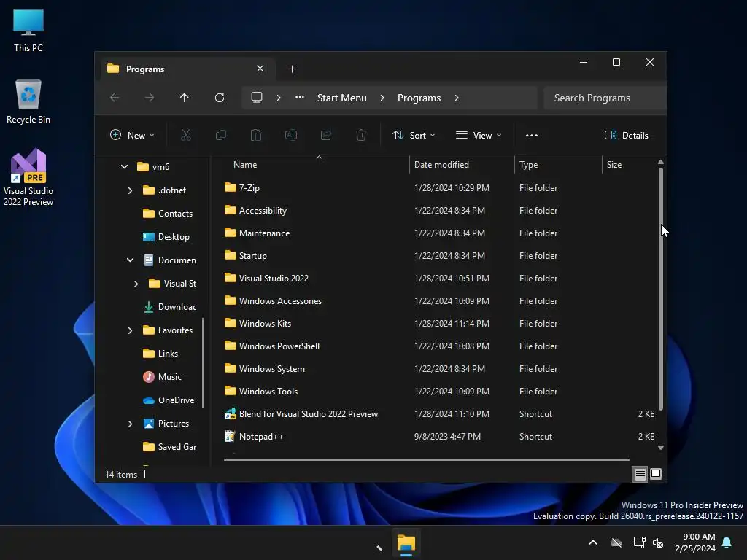Expand the Pictures tree node
This screenshot has height=560, width=747.
130,424
